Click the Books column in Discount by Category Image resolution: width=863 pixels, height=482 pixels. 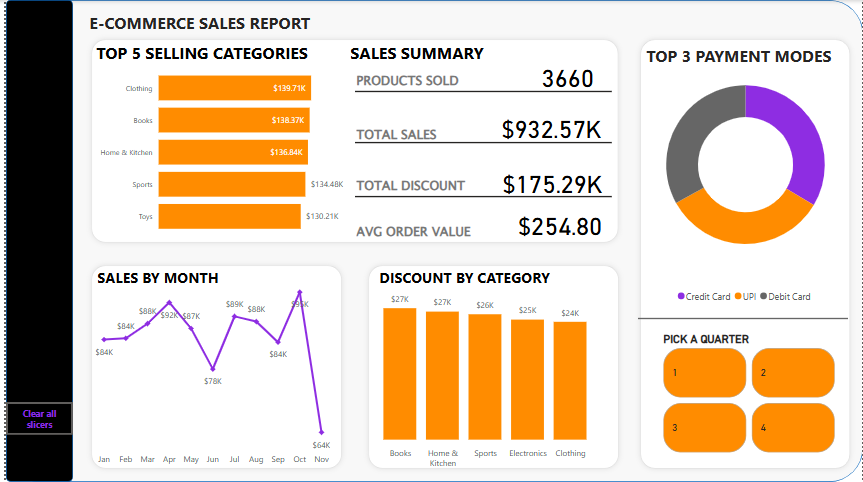[400, 373]
